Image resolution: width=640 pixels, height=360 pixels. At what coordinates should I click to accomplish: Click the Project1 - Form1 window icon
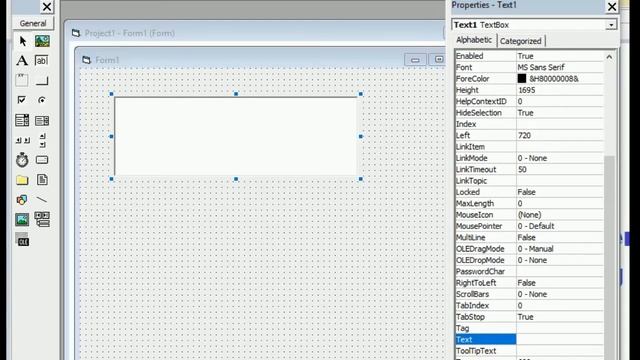point(76,33)
